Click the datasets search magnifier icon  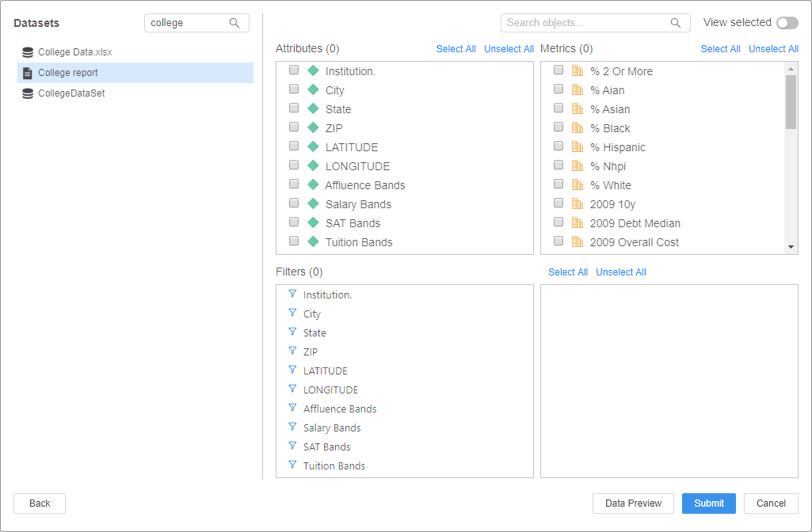tap(234, 23)
